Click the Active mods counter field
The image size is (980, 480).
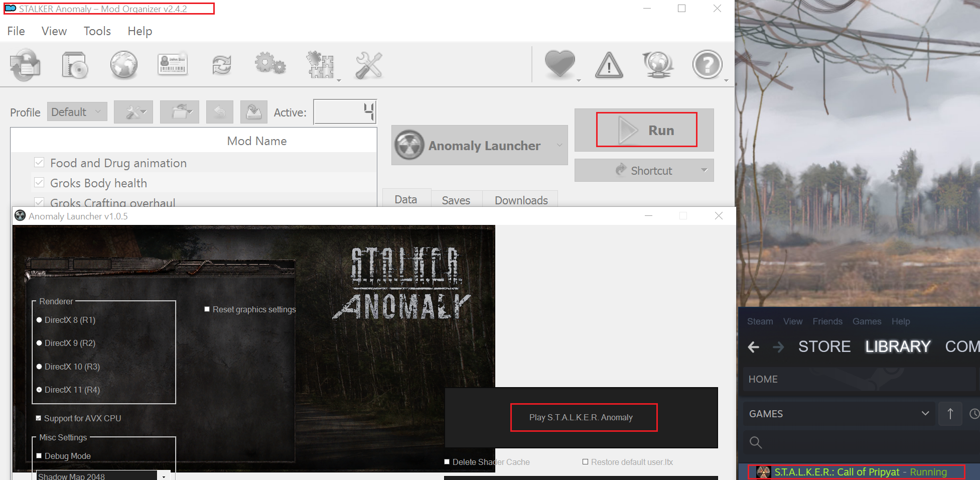pyautogui.click(x=345, y=111)
